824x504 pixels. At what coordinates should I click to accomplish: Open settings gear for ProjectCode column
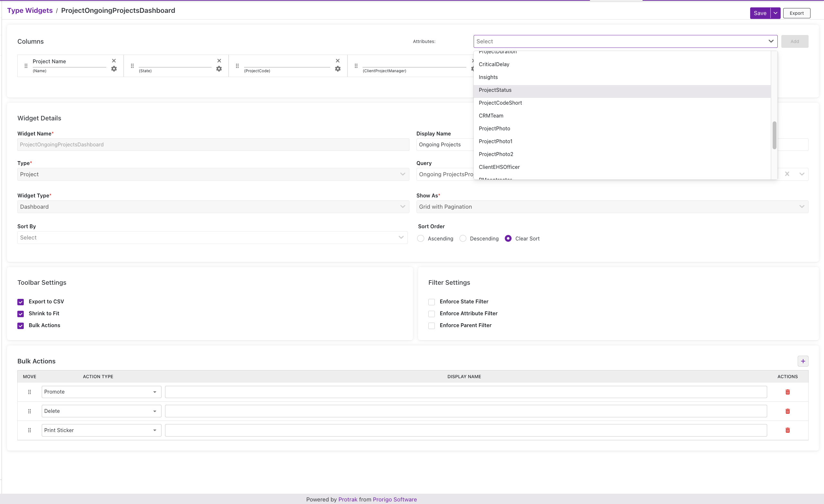tap(338, 68)
